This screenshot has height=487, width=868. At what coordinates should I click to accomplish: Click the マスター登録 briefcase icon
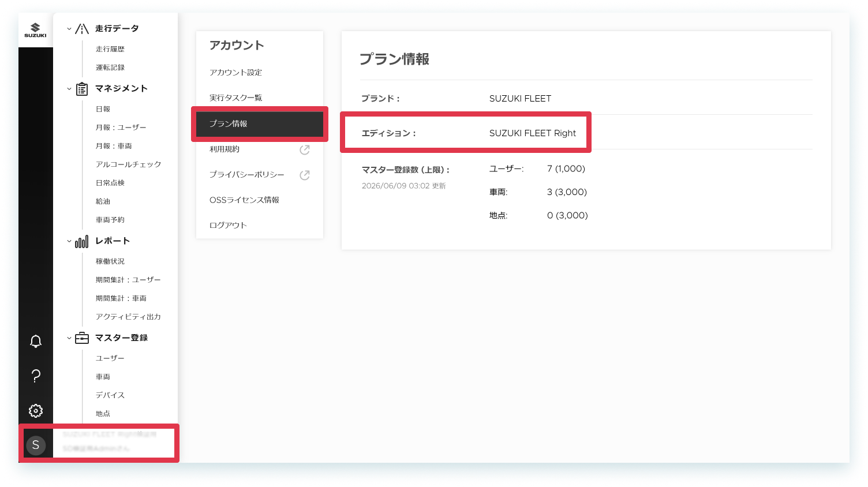pos(82,338)
